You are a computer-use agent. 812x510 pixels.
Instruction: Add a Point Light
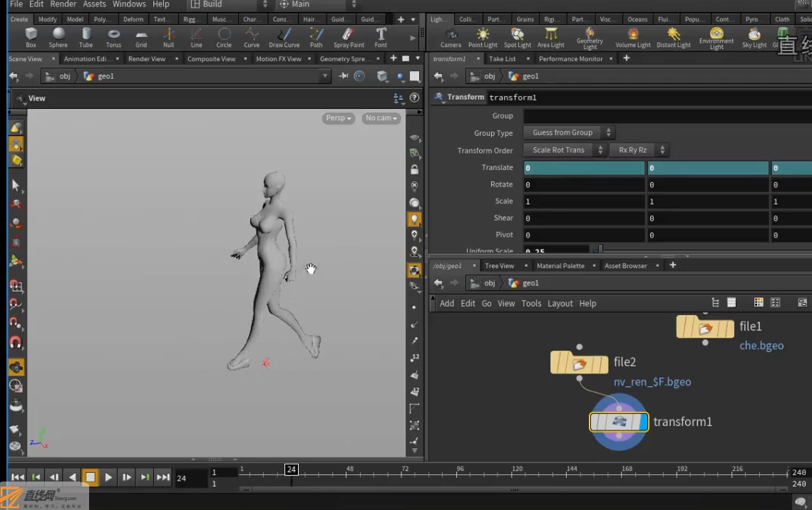(x=483, y=38)
